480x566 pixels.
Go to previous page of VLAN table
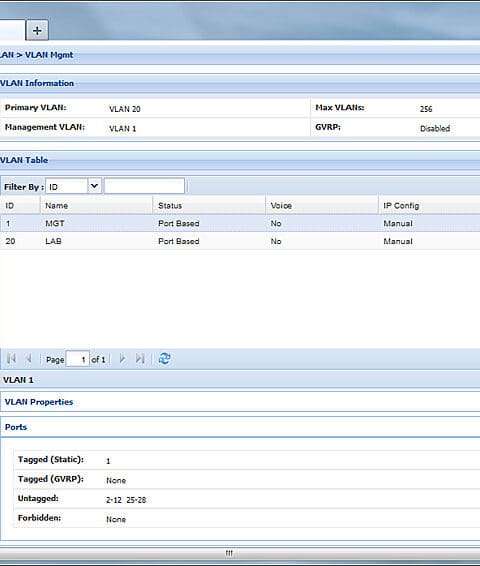tap(28, 359)
